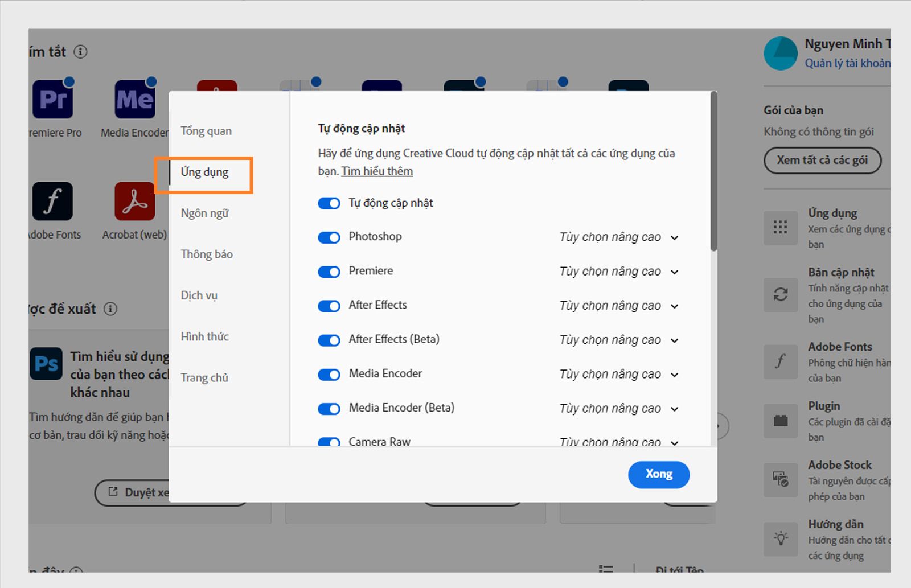Select the Bản cập nhật refresh icon

[780, 295]
